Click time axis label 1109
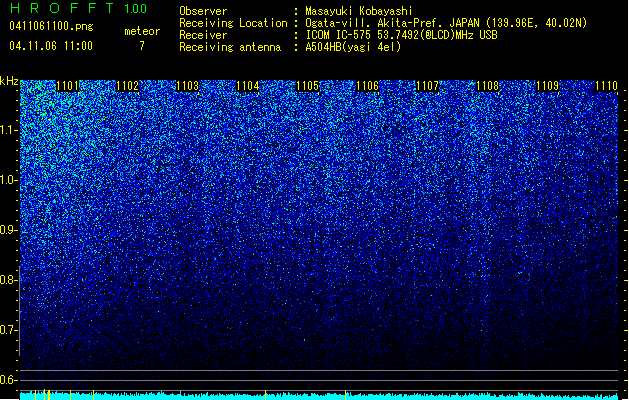629x400 pixels. 548,86
